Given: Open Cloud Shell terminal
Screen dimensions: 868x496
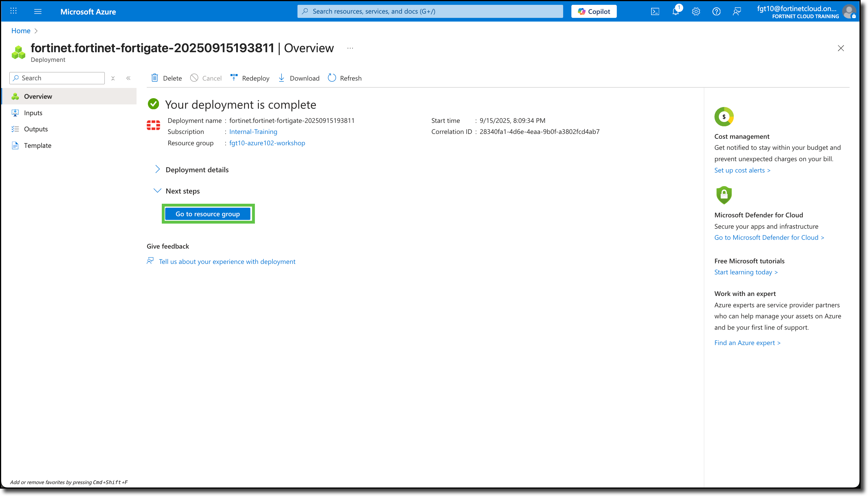Looking at the screenshot, I should [655, 11].
